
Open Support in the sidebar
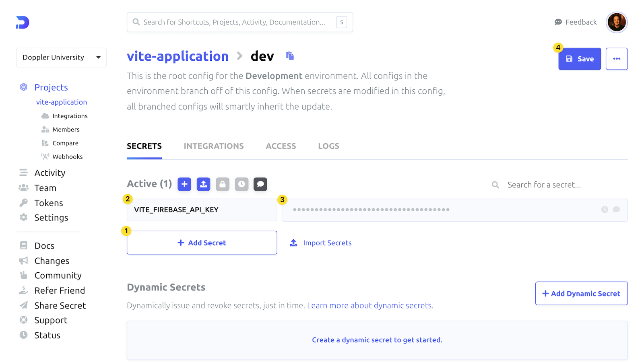pyautogui.click(x=51, y=321)
